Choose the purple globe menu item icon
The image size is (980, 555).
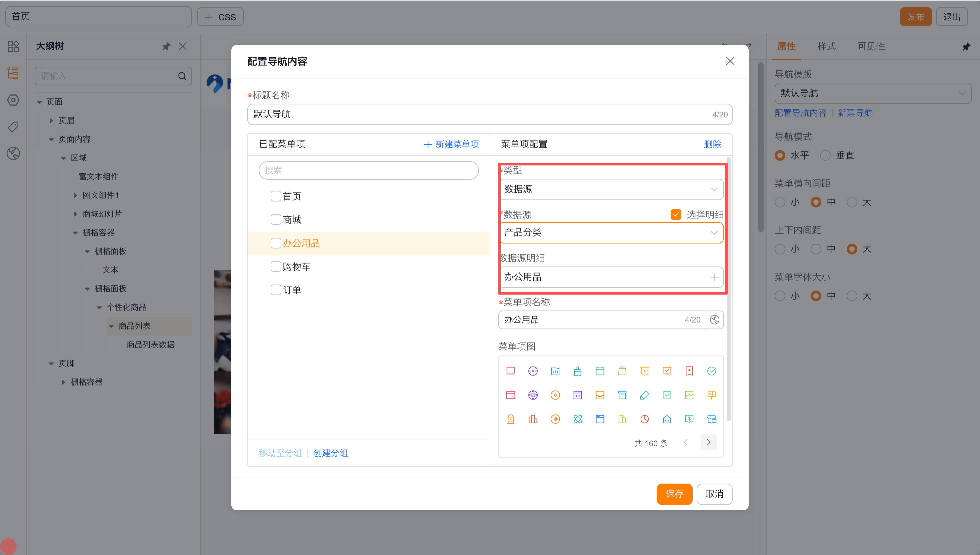pos(532,395)
